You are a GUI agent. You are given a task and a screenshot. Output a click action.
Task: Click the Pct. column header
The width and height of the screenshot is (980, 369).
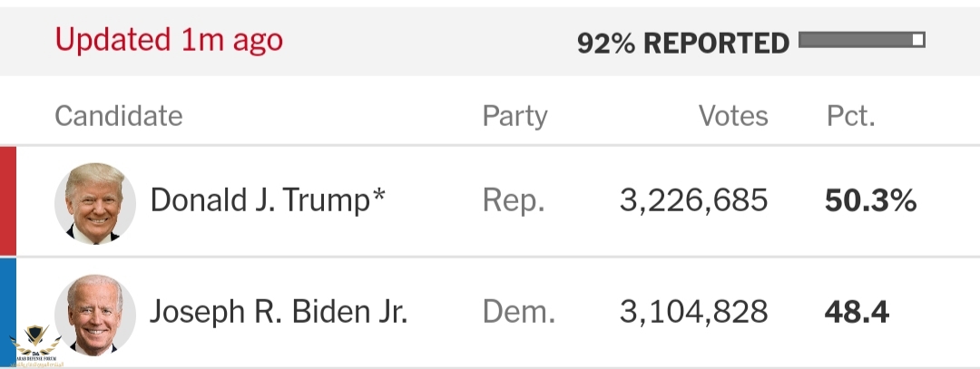tap(850, 116)
